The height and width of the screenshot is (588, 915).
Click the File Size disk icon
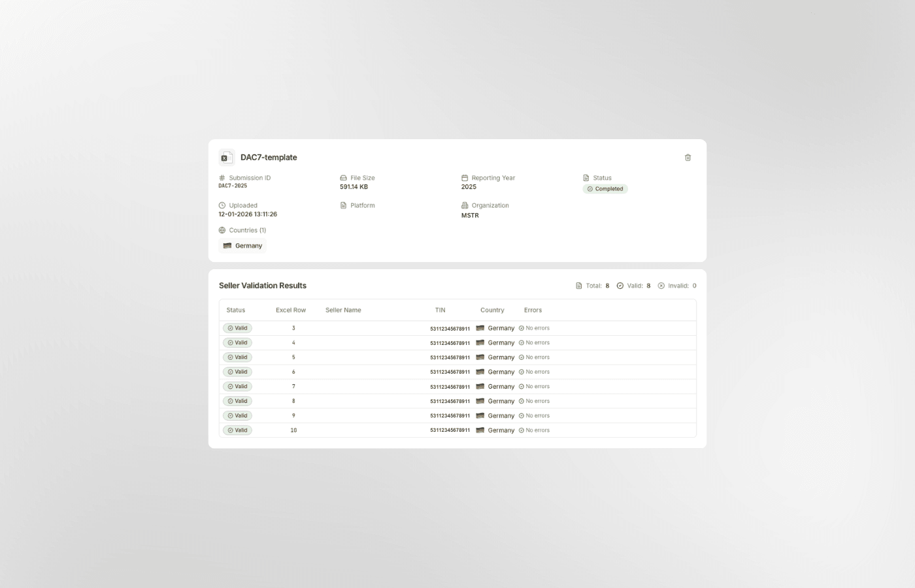click(342, 177)
